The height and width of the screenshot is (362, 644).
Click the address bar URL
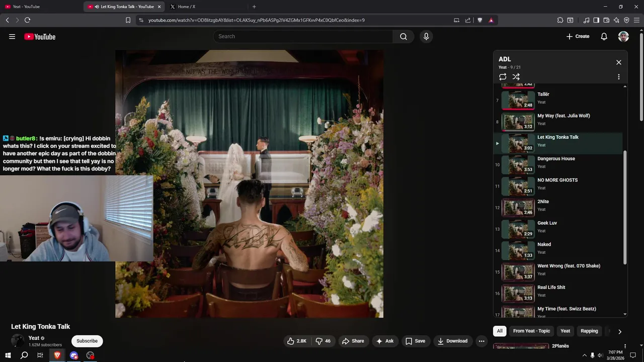pos(257,20)
